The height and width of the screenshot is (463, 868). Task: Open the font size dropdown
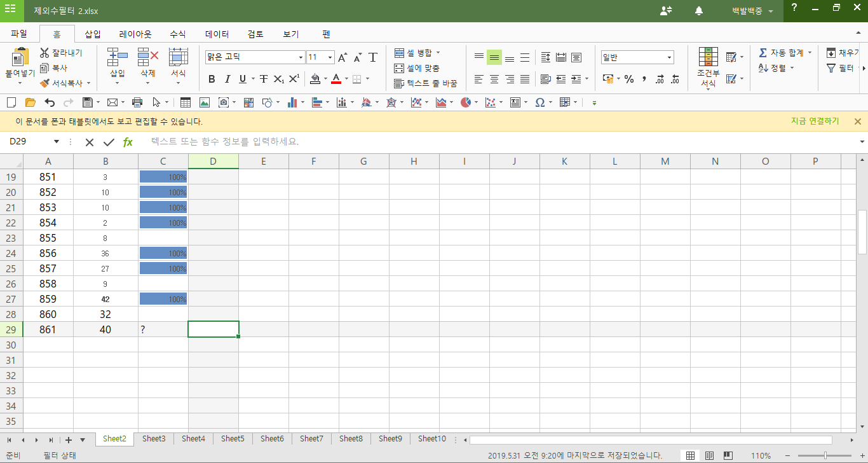tap(330, 58)
